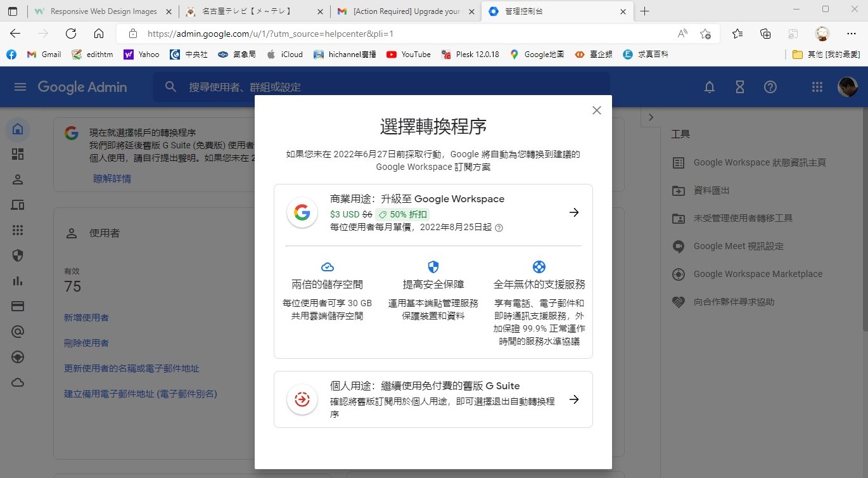Choose 商業用途 upgrade to Google Workspace arrow

(x=574, y=212)
